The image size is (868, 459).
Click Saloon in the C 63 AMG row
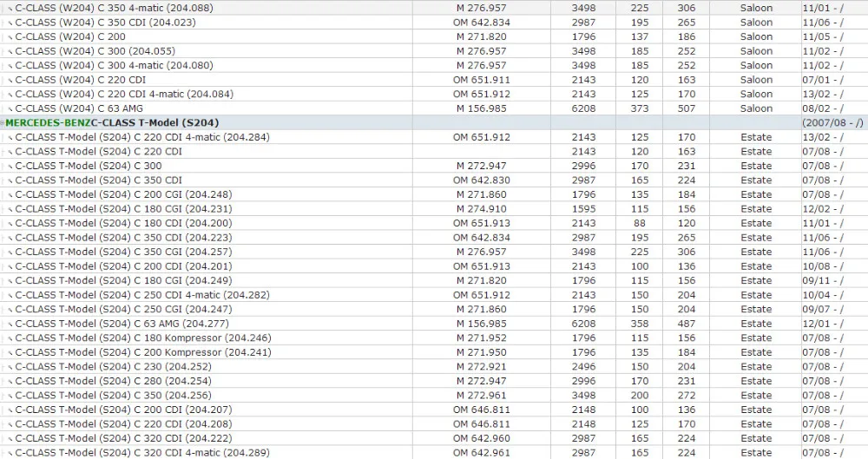tap(756, 108)
